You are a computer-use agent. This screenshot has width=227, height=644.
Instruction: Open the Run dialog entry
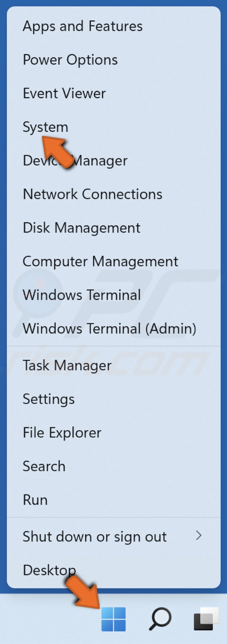(35, 500)
